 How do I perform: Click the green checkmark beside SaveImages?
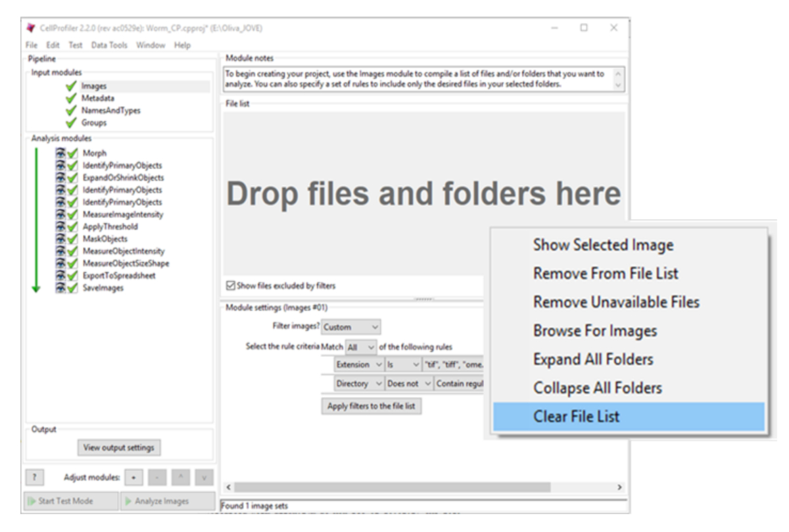(72, 288)
